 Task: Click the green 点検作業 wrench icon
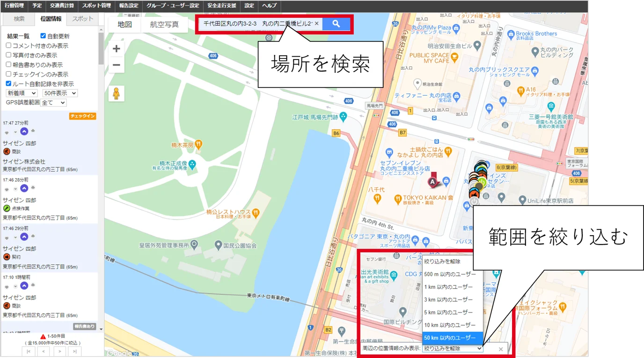[x=7, y=208]
